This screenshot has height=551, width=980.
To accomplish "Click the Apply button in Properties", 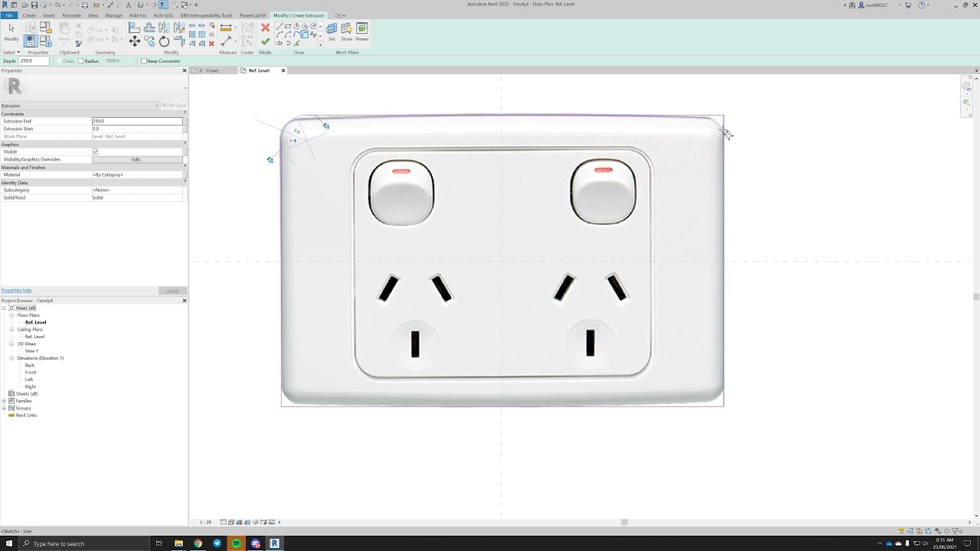I will tap(172, 291).
